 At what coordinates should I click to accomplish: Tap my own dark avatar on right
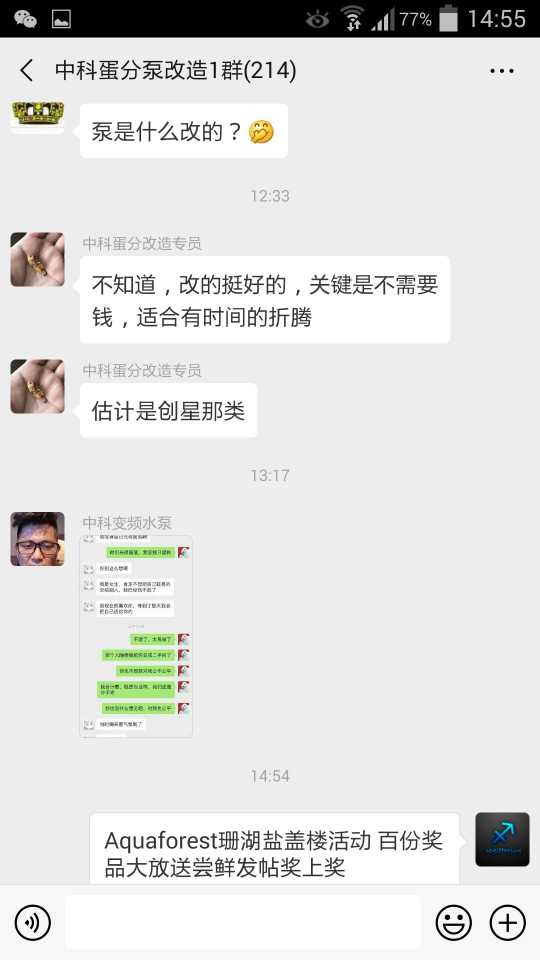click(502, 839)
